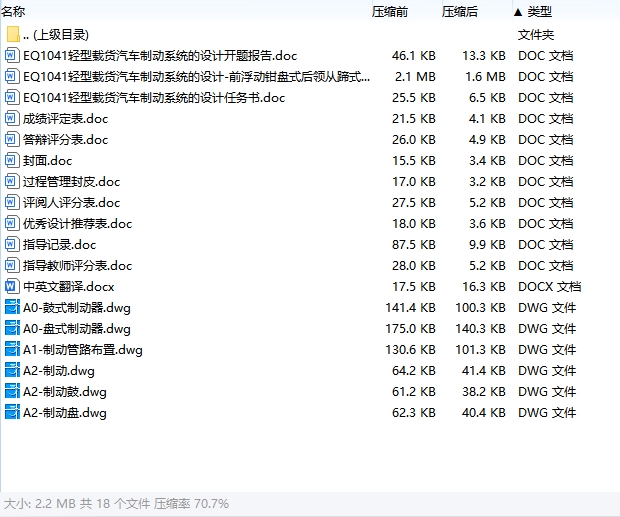Click the 指导记录.doc file icon
This screenshot has height=517, width=620.
(x=12, y=244)
